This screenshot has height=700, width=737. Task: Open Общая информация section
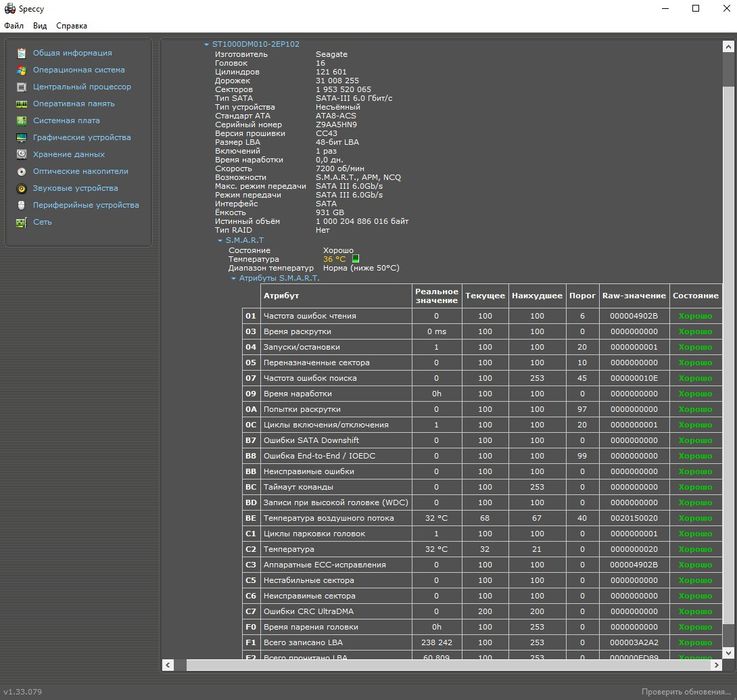tap(72, 53)
